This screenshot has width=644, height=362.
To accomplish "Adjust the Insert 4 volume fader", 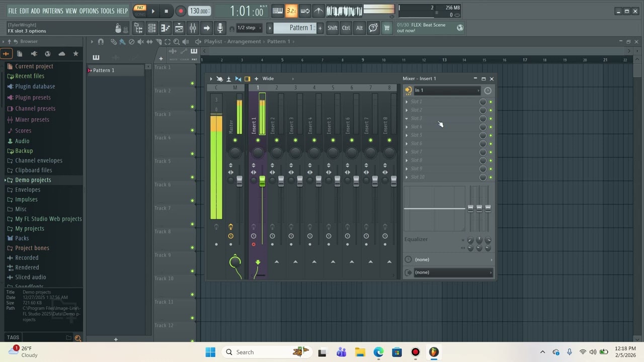I will (x=318, y=182).
